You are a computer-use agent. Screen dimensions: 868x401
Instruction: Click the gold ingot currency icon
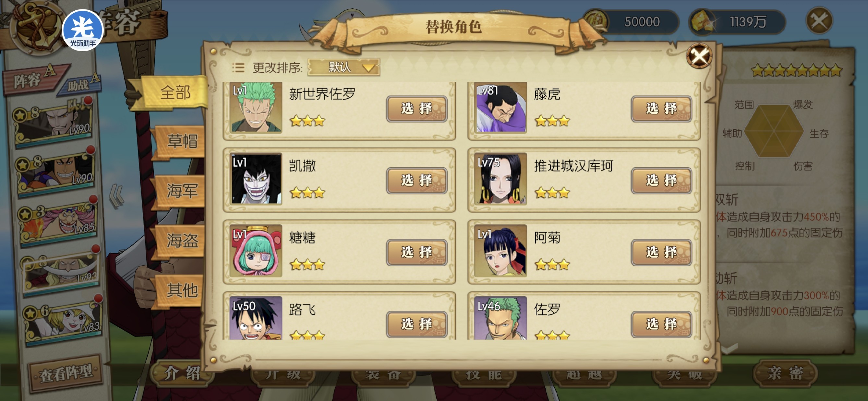pyautogui.click(x=702, y=21)
